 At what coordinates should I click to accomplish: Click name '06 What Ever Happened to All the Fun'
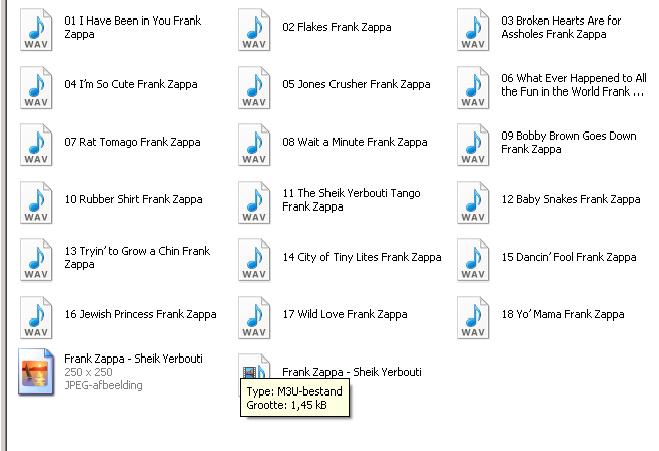point(574,85)
